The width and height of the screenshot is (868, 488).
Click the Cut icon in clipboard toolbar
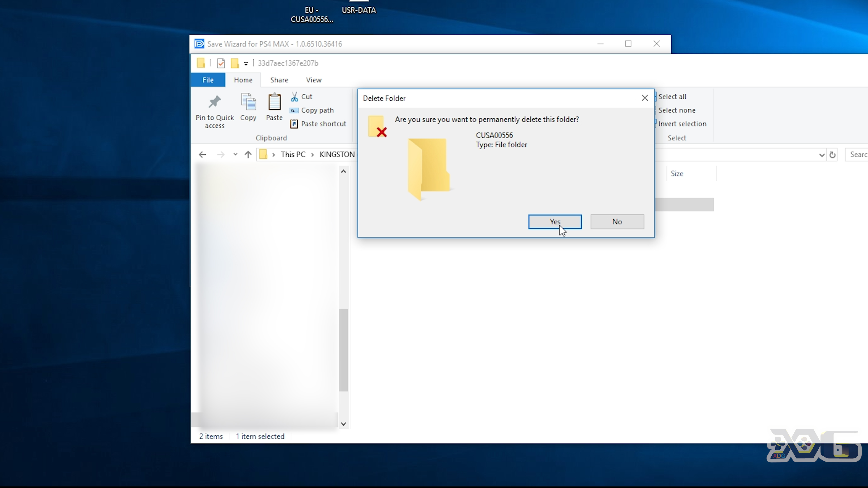point(295,96)
